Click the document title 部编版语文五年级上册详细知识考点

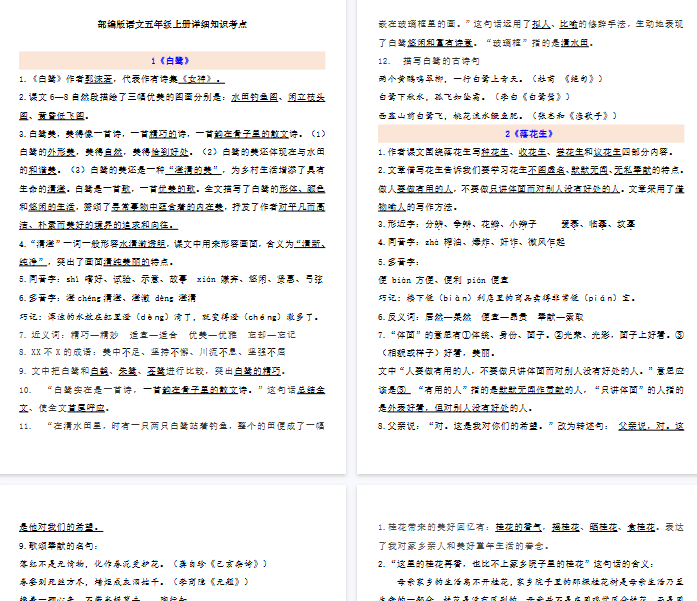coord(172,22)
